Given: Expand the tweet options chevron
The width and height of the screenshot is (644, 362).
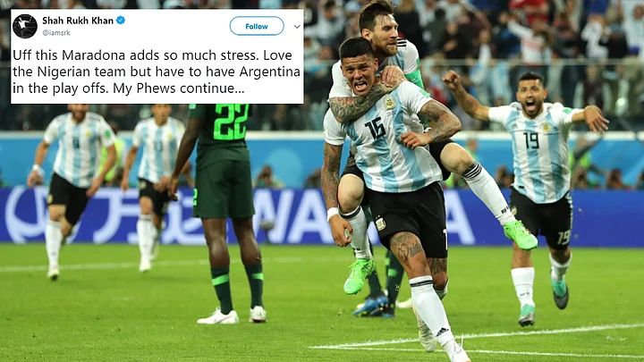Looking at the screenshot, I should click(297, 27).
